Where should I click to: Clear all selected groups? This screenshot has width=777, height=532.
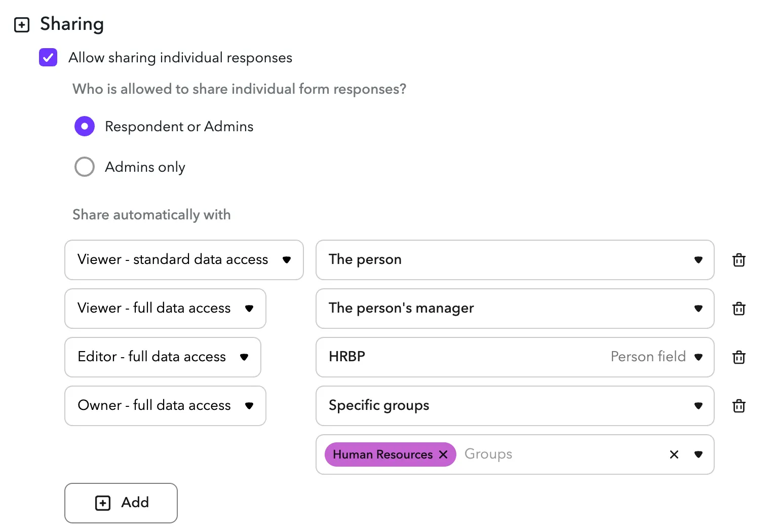click(674, 454)
